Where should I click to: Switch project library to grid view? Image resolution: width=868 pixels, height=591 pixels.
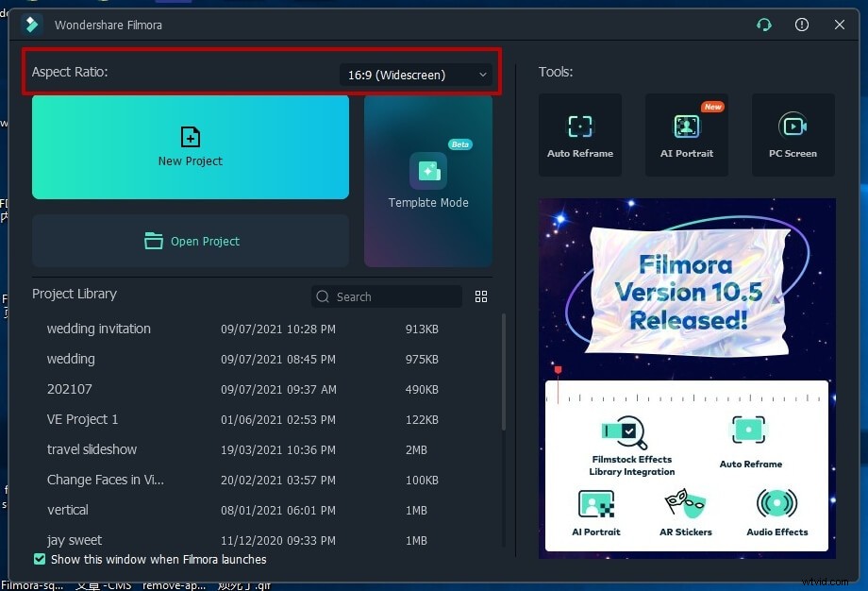[x=481, y=296]
